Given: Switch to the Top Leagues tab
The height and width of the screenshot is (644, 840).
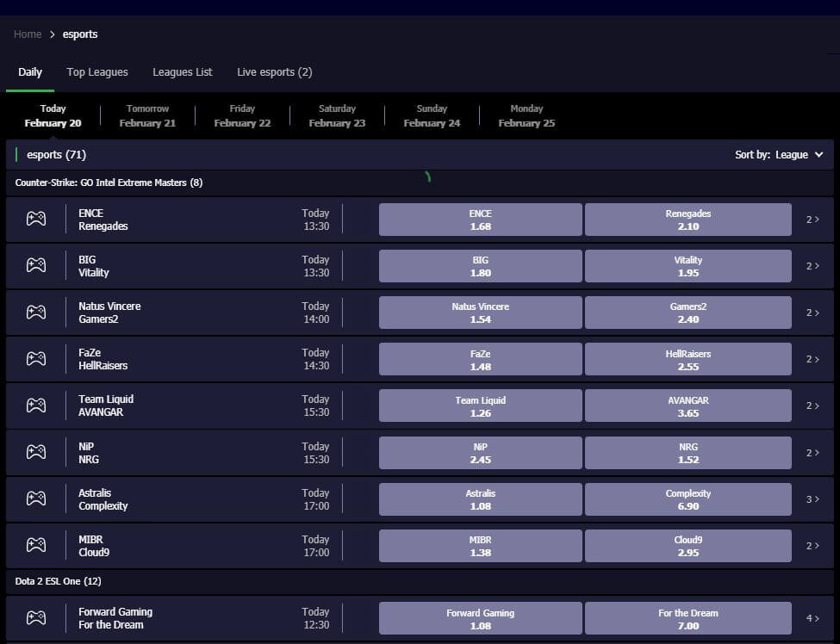Looking at the screenshot, I should click(97, 72).
